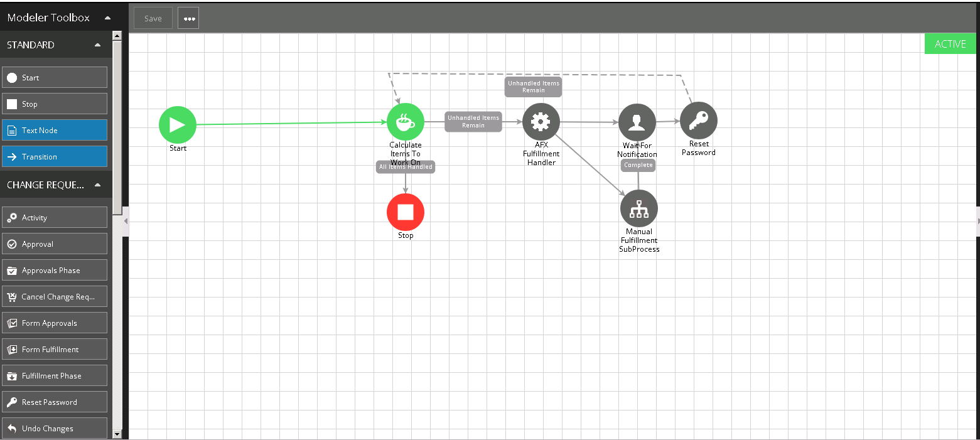
Task: Select the red Stop node on canvas
Action: [x=406, y=212]
